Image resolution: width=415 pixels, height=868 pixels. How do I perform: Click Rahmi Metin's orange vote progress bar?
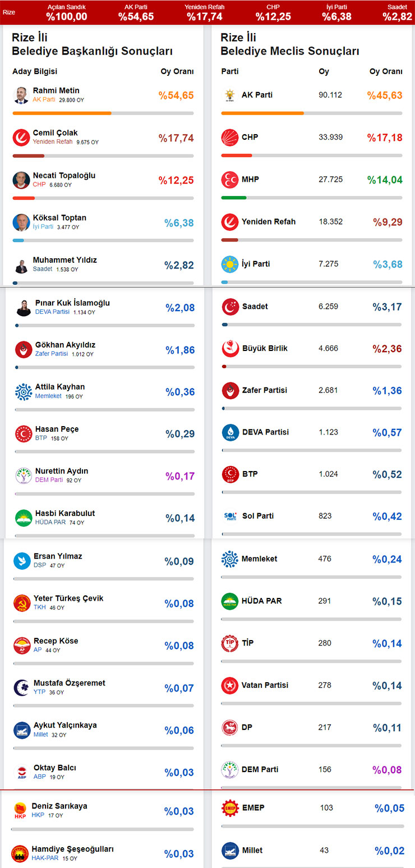(x=62, y=113)
